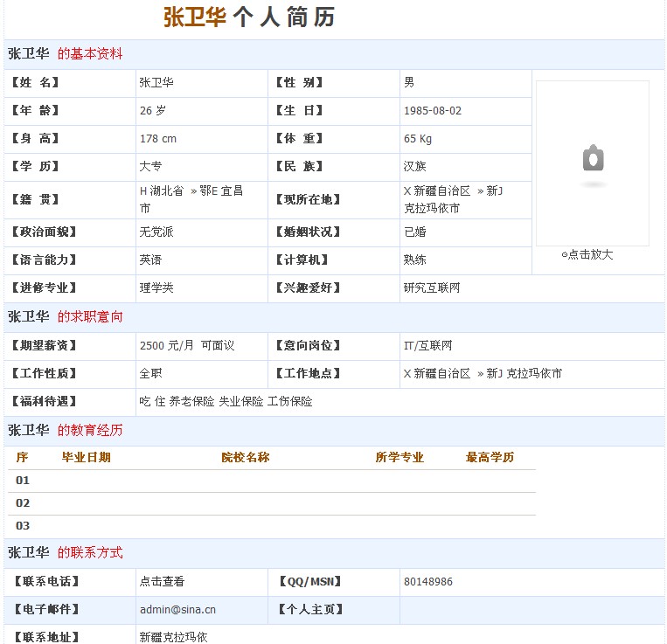
Task: Click the 最高学历 column header
Action: [490, 458]
